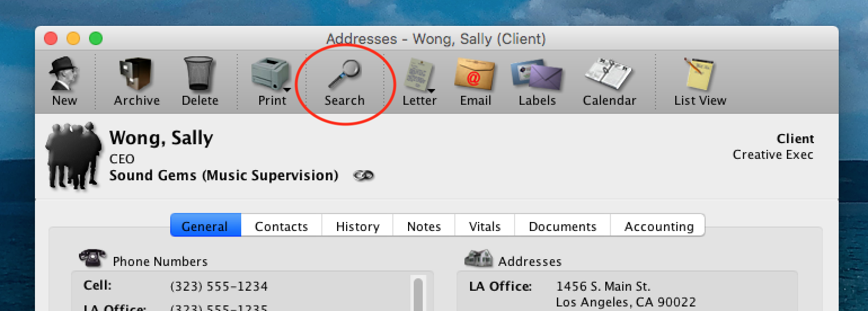Switch to the Vitals tab
This screenshot has width=868, height=311.
tap(485, 226)
